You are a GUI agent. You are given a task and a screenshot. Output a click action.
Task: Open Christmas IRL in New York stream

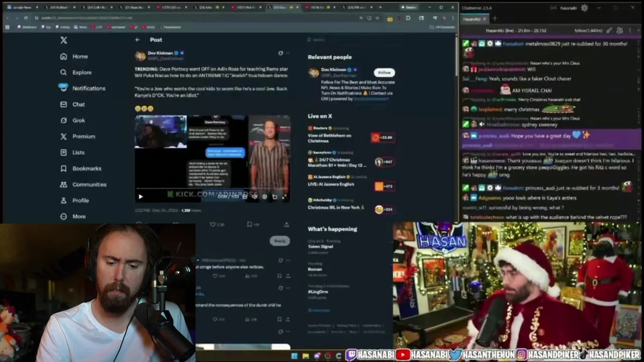pos(351,206)
